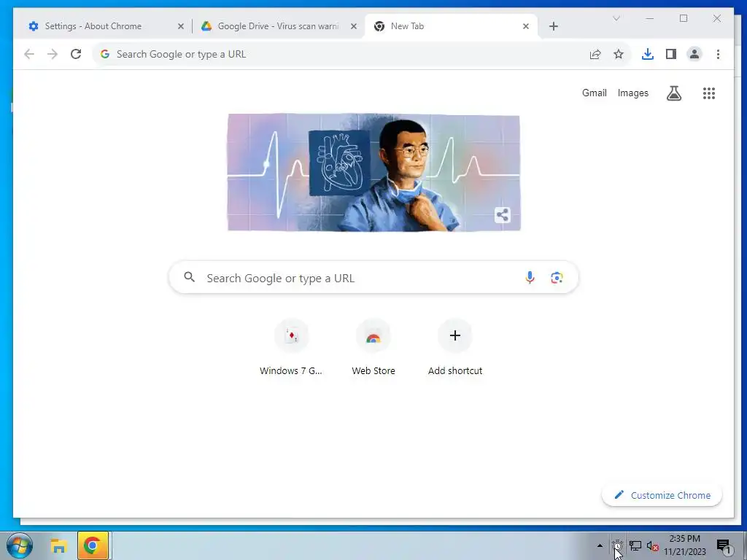Open a new tab with plus button
The height and width of the screenshot is (560, 747).
pos(553,26)
